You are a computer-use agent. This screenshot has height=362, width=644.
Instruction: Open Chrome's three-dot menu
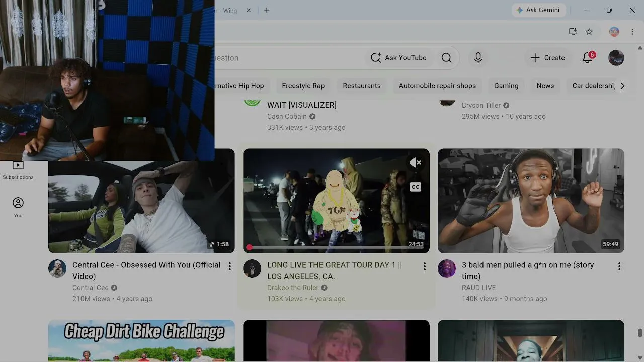(632, 32)
